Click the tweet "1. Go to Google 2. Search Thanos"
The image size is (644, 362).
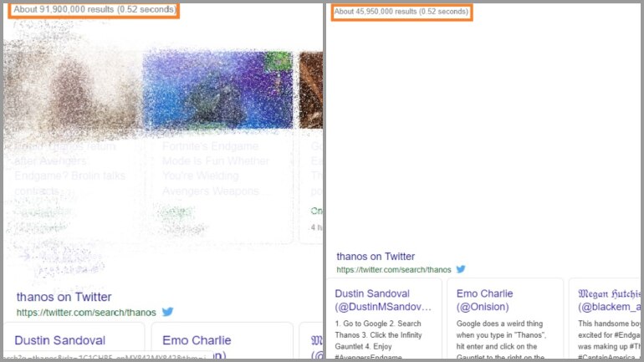point(378,340)
